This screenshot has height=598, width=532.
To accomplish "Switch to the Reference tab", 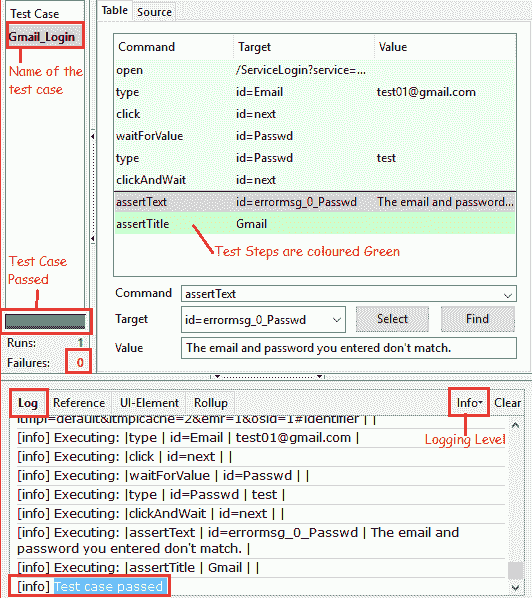I will point(79,403).
